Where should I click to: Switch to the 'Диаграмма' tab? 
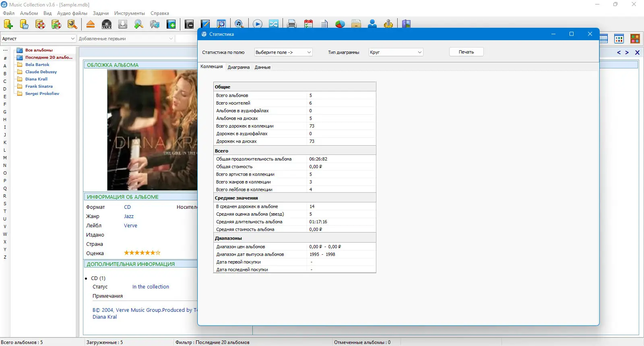[239, 67]
